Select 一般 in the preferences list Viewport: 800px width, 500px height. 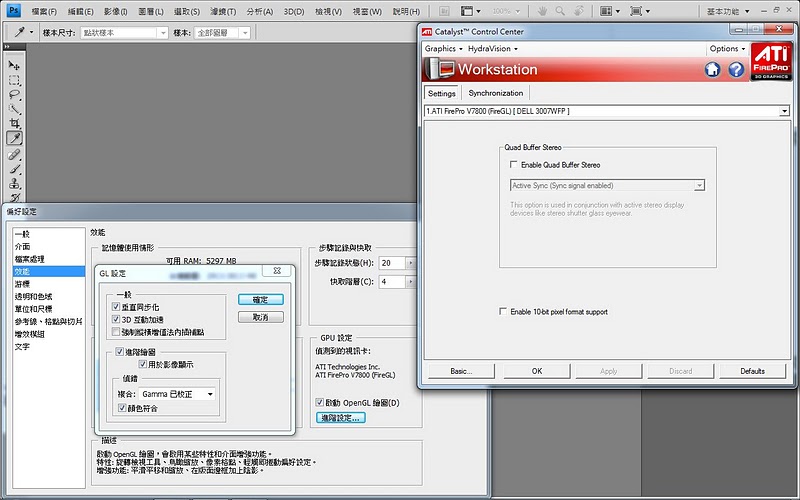48,234
